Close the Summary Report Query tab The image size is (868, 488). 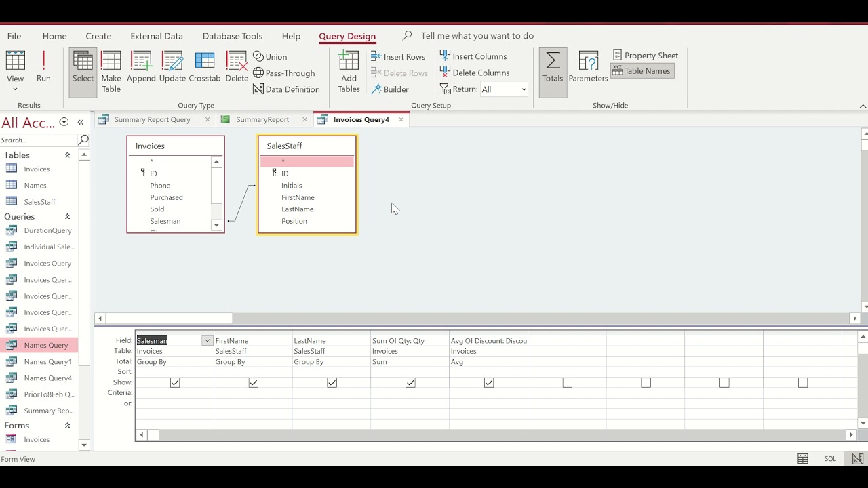tap(208, 119)
